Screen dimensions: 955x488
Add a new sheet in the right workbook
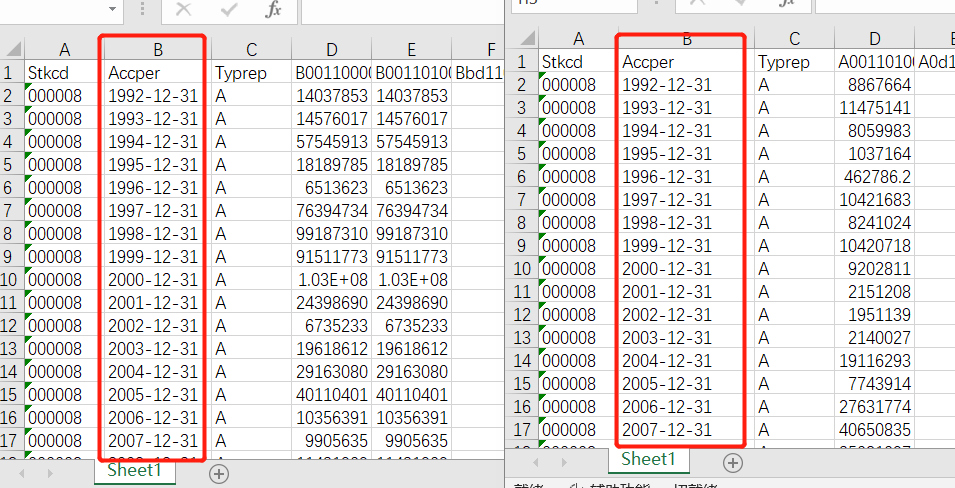[x=733, y=462]
